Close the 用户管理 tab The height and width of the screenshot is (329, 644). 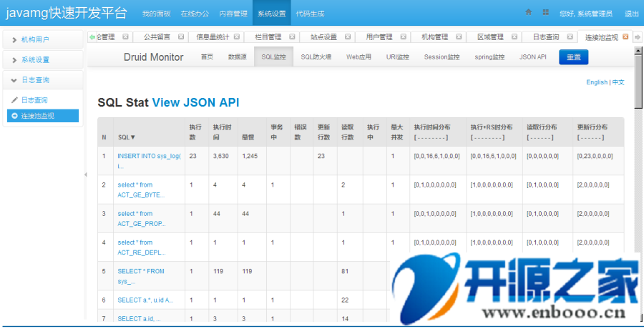tap(404, 37)
